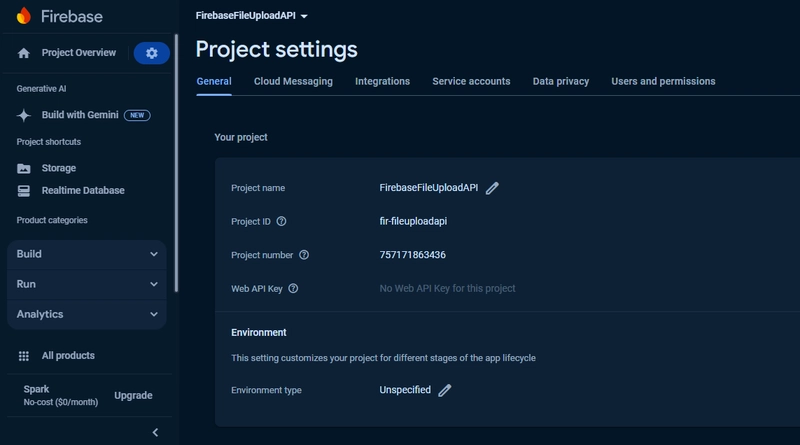Open project settings gear icon
The width and height of the screenshot is (800, 445).
pyautogui.click(x=152, y=53)
